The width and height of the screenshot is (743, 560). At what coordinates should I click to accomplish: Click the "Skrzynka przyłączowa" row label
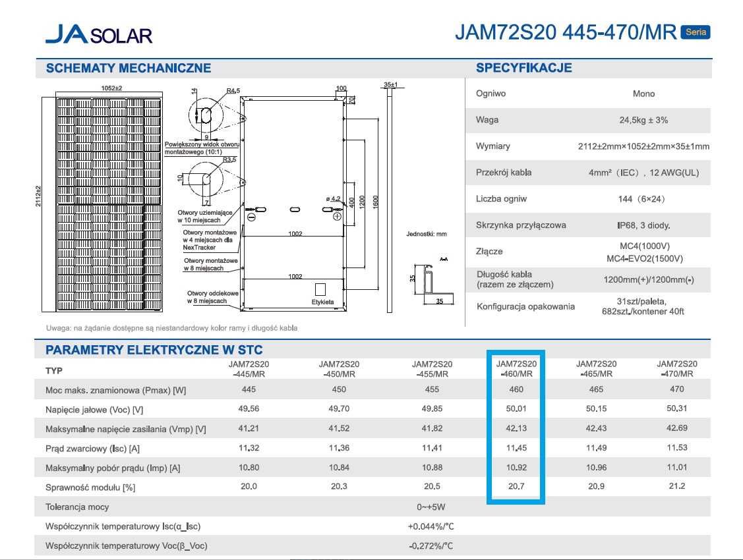pyautogui.click(x=521, y=225)
